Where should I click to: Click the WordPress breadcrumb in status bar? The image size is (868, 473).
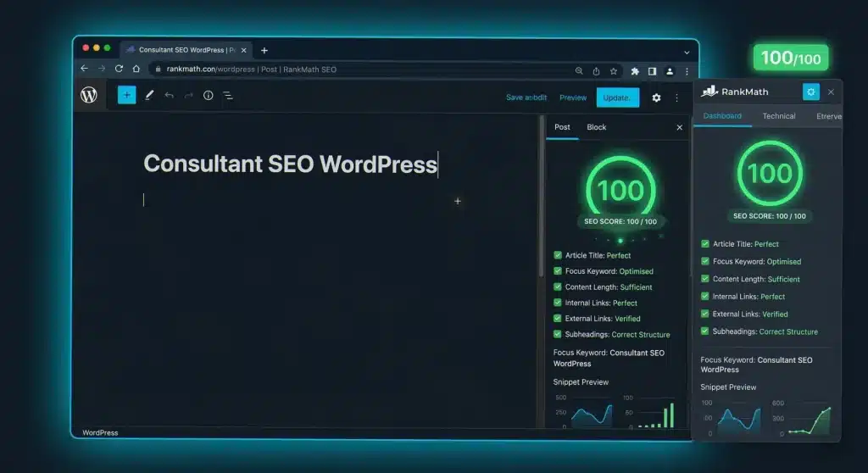pyautogui.click(x=100, y=432)
